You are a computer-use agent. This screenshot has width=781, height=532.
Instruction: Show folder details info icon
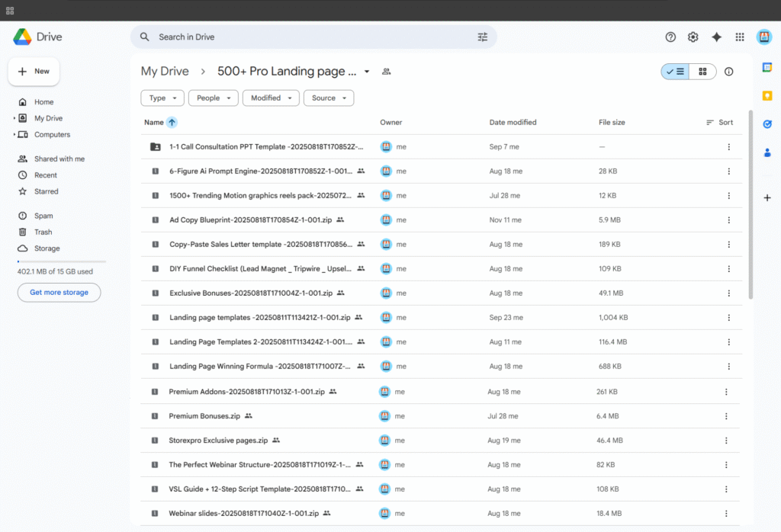(x=728, y=72)
